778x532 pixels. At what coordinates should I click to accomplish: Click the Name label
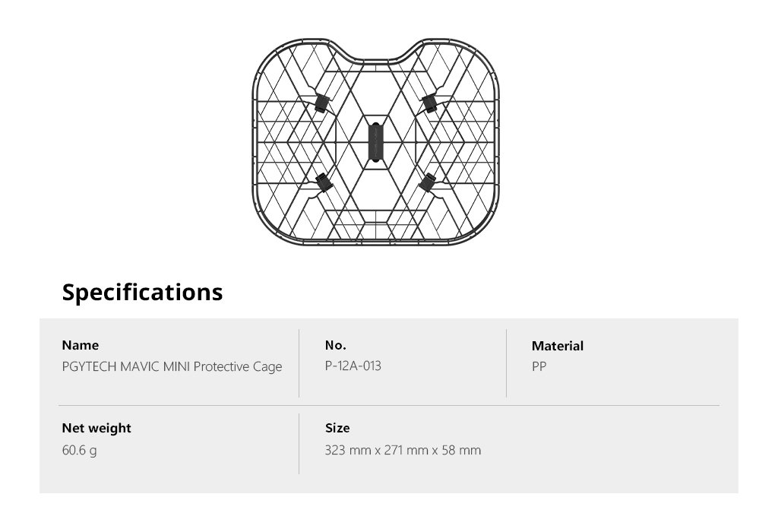81,345
